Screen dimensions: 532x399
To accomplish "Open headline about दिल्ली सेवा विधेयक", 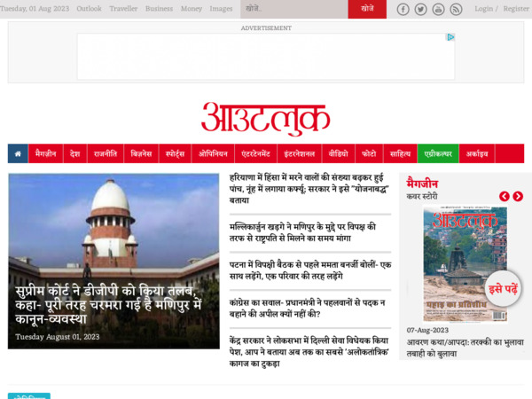I will coord(309,352).
